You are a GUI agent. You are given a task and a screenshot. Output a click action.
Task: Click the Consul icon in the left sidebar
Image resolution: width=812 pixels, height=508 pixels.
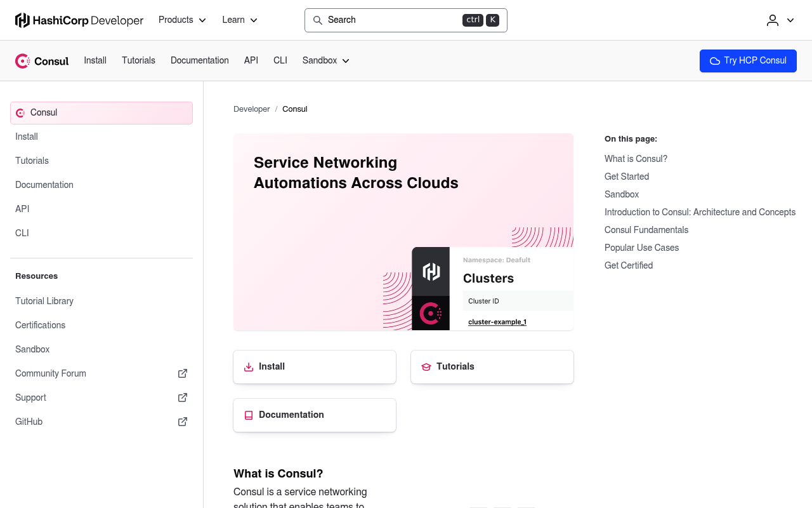pyautogui.click(x=20, y=113)
